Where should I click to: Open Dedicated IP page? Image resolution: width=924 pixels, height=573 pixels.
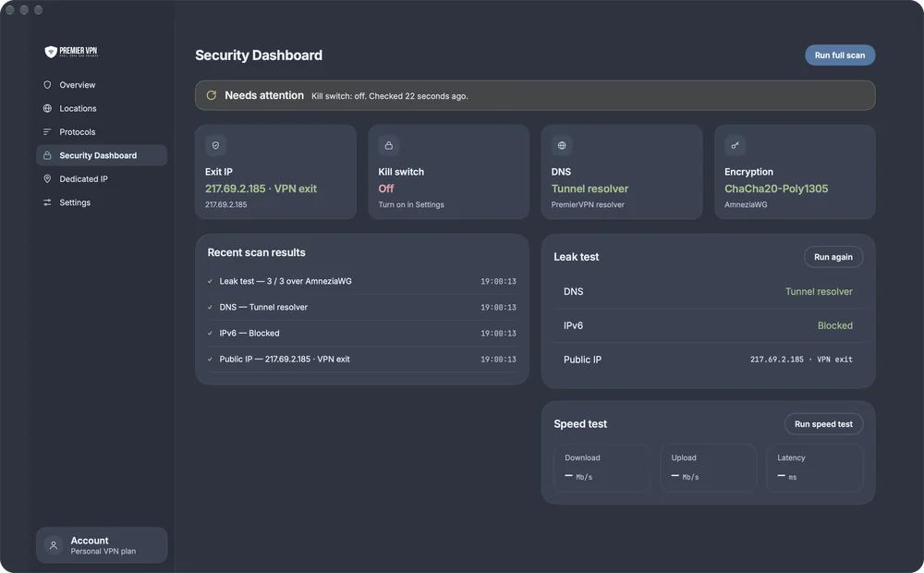tap(102, 178)
